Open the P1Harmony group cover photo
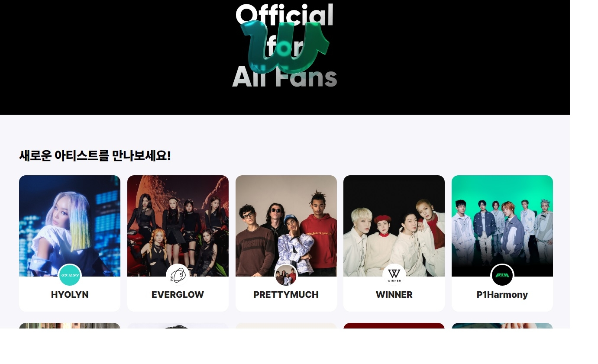This screenshot has height=364, width=598. 502,225
